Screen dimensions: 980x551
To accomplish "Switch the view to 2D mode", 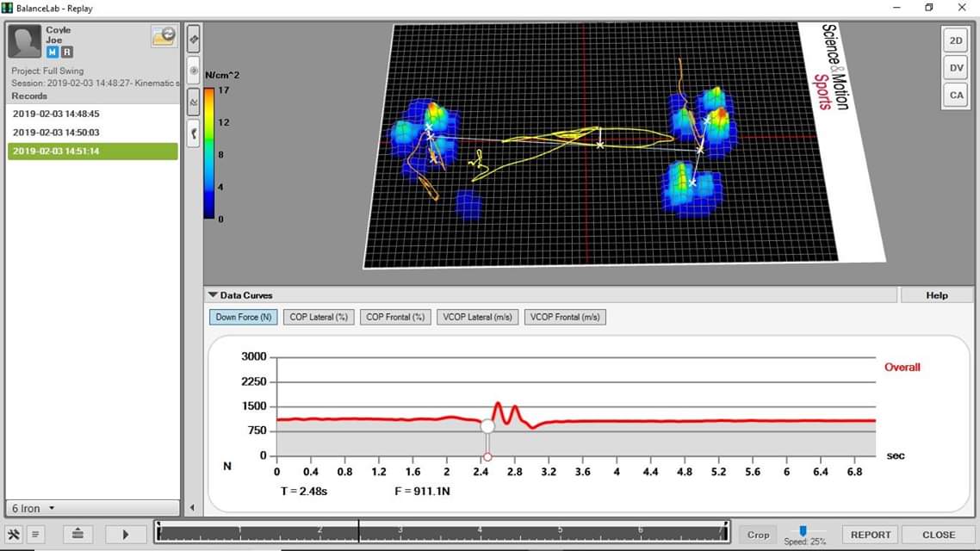I will pos(955,40).
